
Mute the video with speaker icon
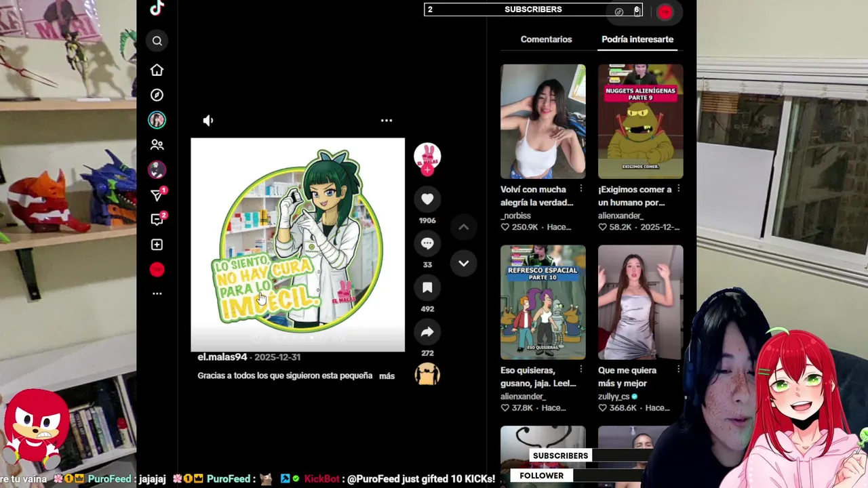(x=208, y=120)
